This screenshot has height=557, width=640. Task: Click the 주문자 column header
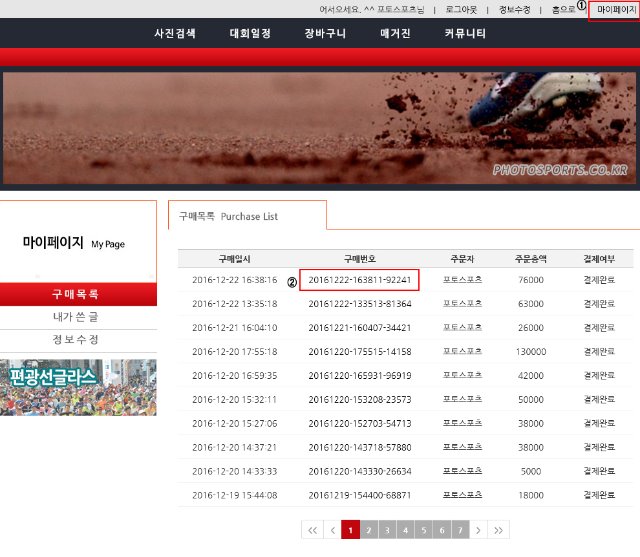click(462, 259)
